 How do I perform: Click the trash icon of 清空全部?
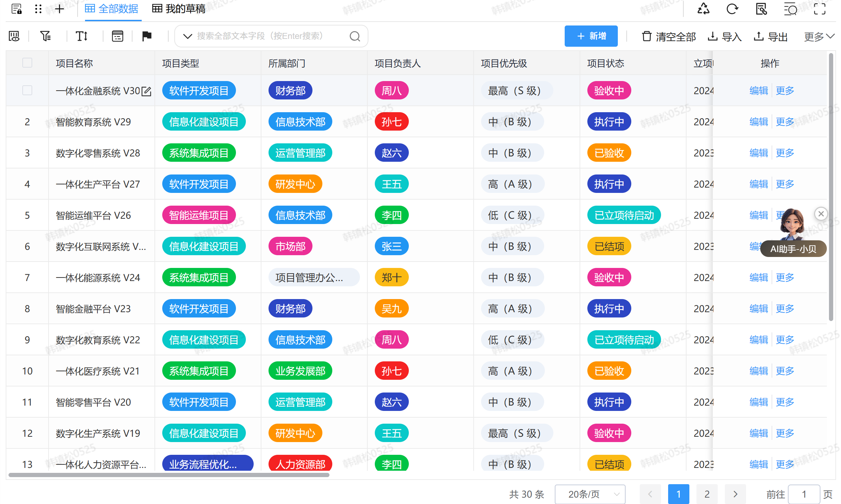click(x=647, y=36)
